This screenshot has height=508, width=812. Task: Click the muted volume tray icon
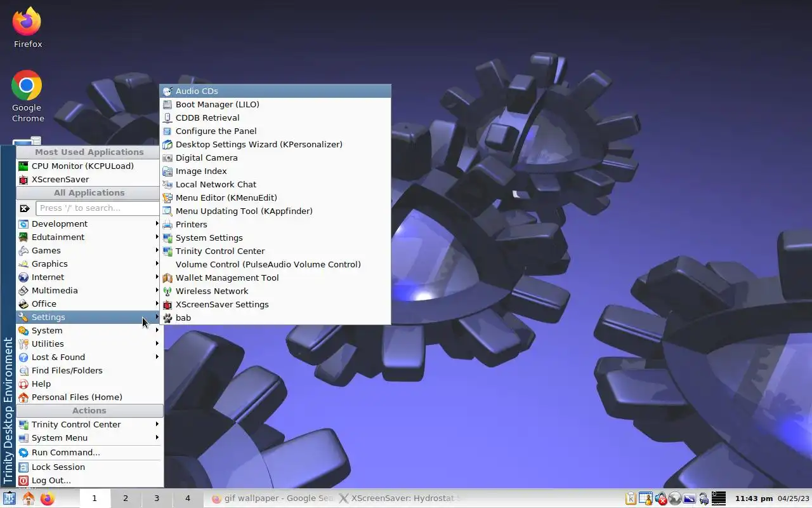point(661,498)
